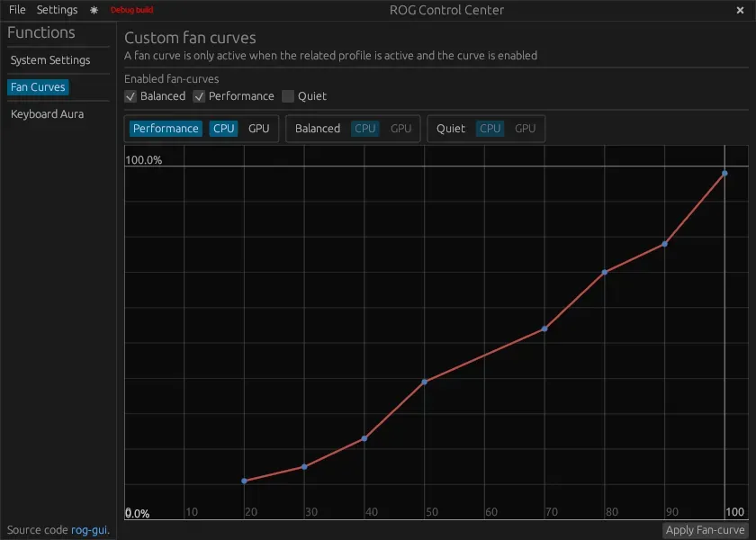756x540 pixels.
Task: Select Fan Curves in the sidebar
Action: [38, 86]
